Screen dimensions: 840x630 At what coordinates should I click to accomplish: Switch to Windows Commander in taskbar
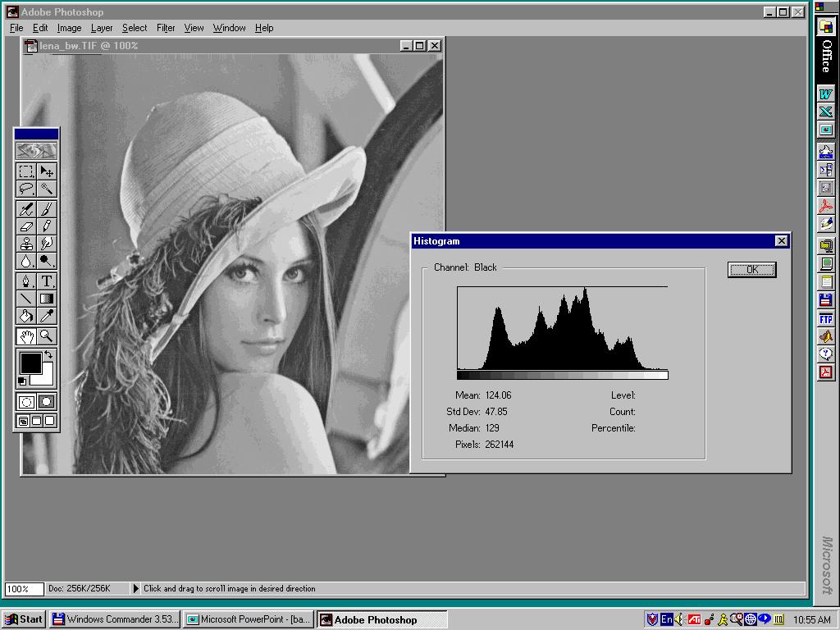(x=115, y=619)
